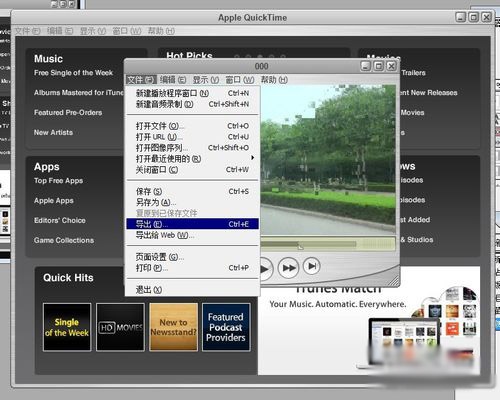Open 文件 menu in Apple QuickTime window
This screenshot has height=400, width=500.
coord(27,31)
